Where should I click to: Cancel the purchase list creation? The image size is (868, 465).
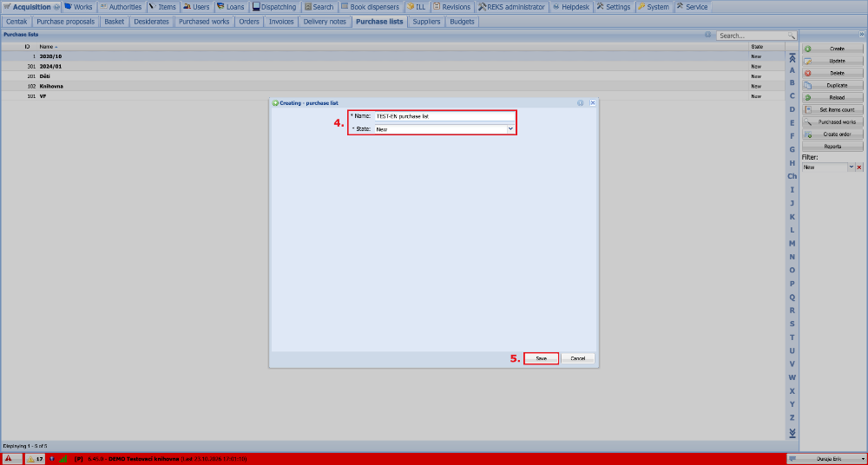click(x=577, y=358)
